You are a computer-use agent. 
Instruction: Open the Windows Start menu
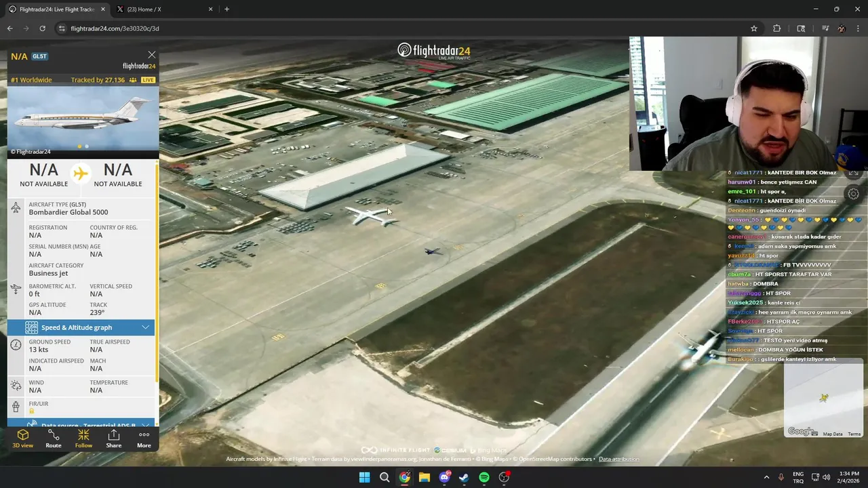(x=364, y=477)
